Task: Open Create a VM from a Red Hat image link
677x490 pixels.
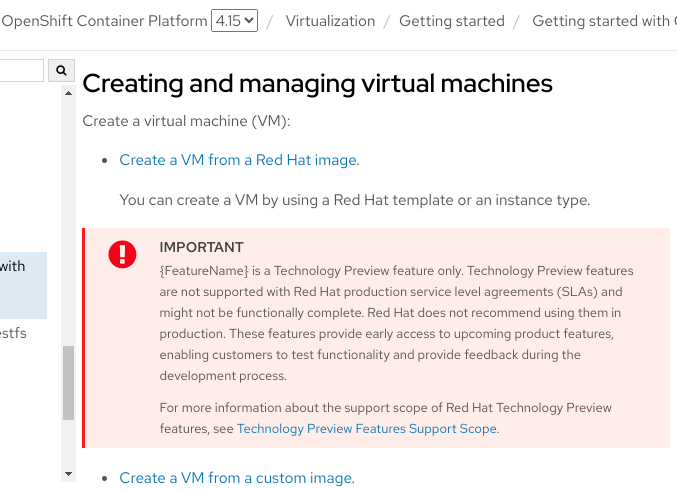Action: pyautogui.click(x=238, y=160)
